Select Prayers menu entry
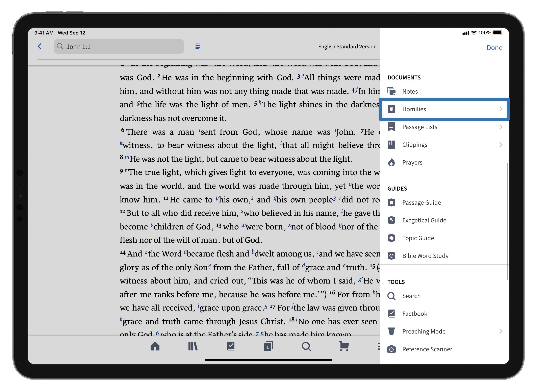Viewport: 537px width, 392px height. (444, 163)
